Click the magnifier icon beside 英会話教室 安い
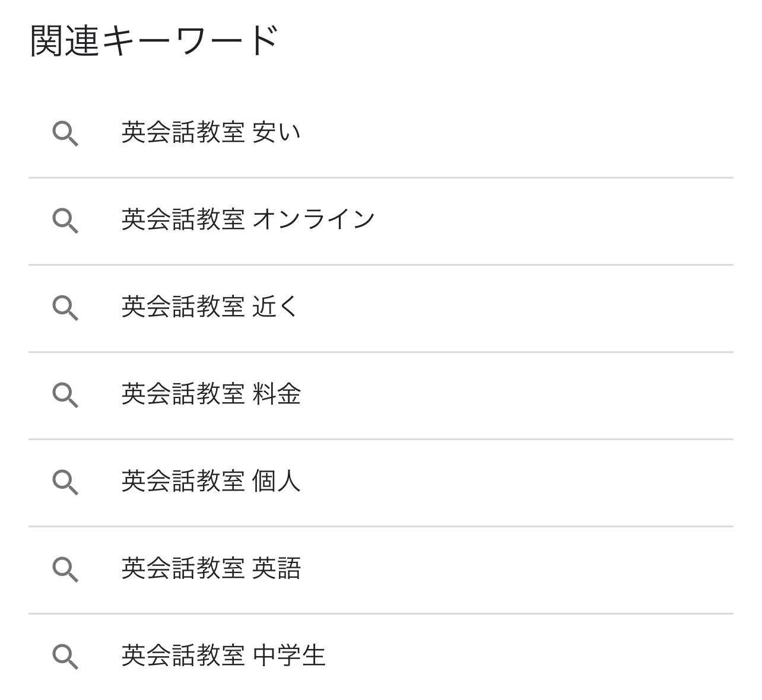The width and height of the screenshot is (762, 700). 67,132
